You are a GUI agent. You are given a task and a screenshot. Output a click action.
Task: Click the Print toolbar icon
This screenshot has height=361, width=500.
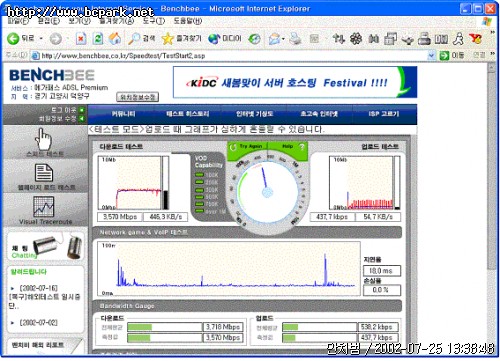(x=295, y=39)
